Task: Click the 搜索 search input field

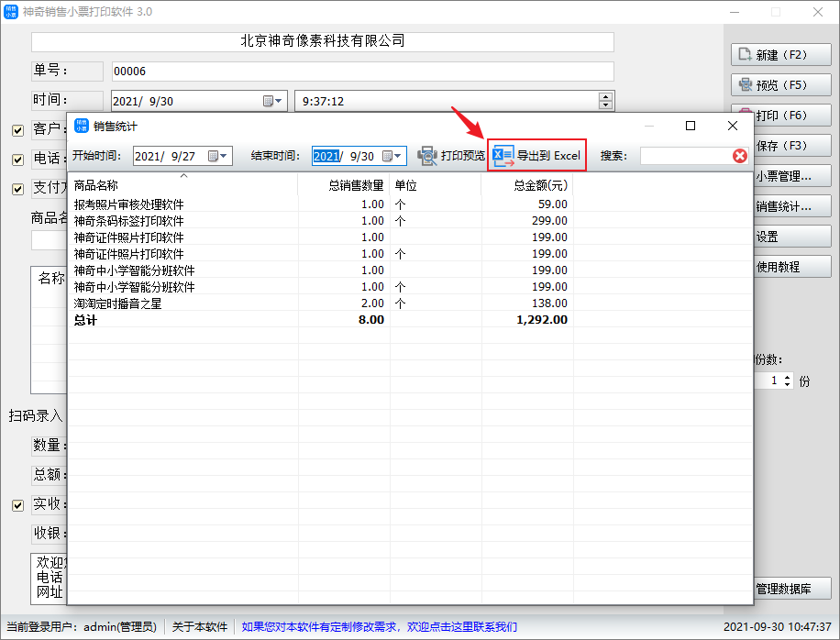Action: 684,156
